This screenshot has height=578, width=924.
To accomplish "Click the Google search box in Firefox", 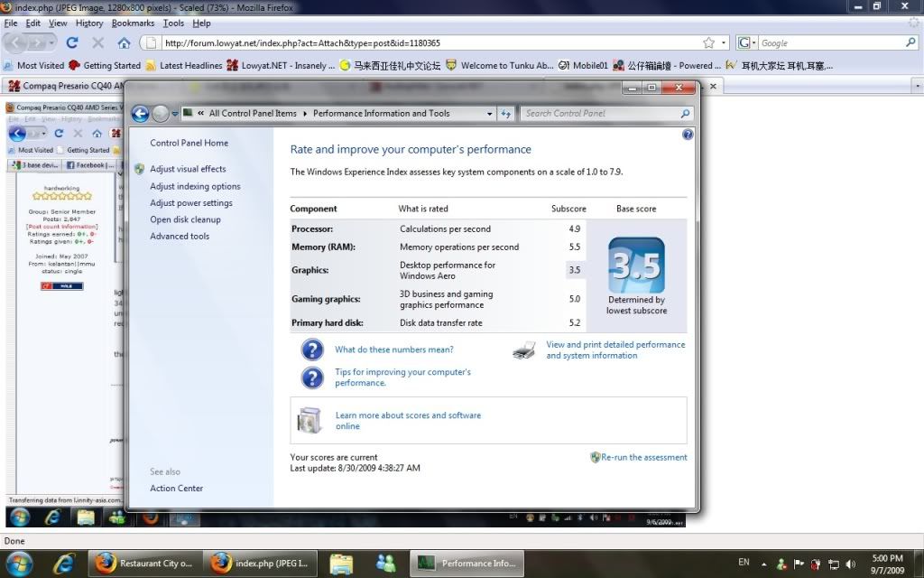I will point(831,43).
